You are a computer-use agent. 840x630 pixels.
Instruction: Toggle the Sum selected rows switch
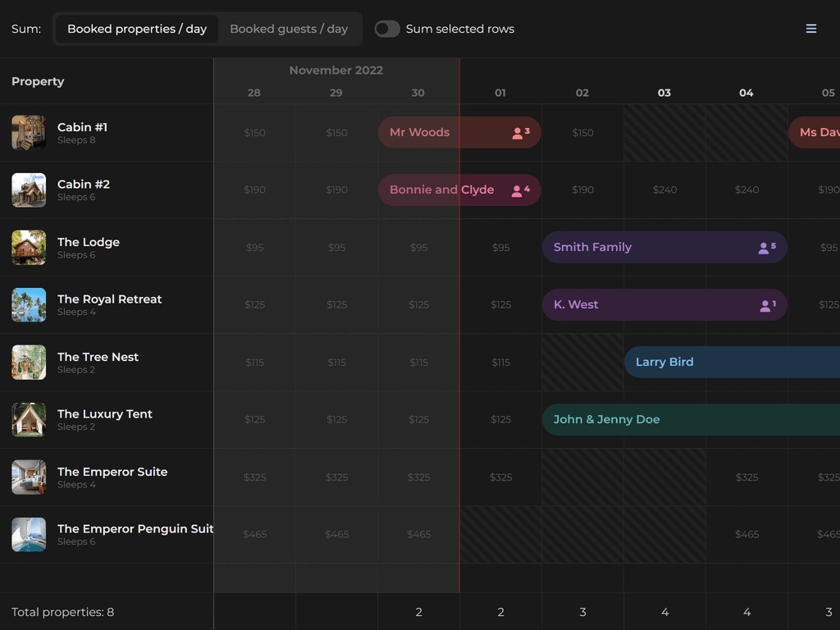coord(387,29)
